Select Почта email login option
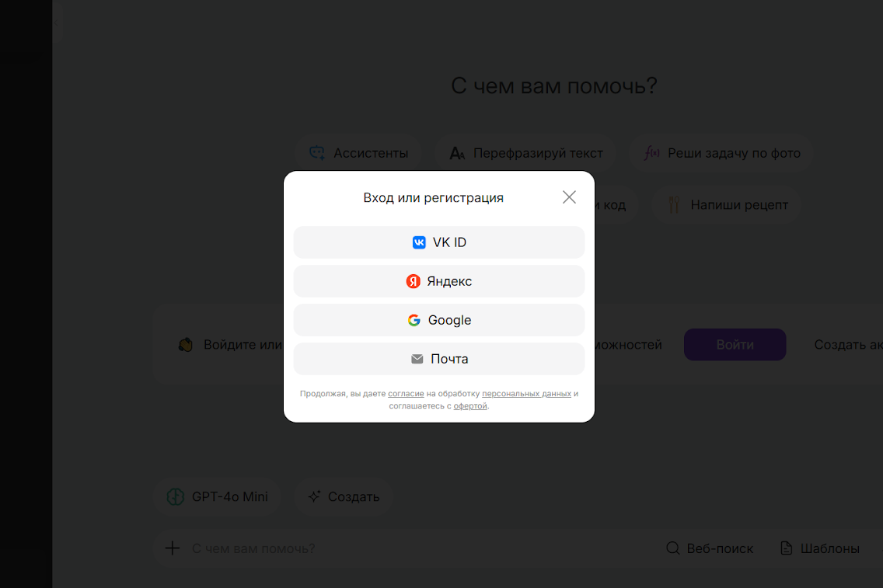 pos(438,359)
